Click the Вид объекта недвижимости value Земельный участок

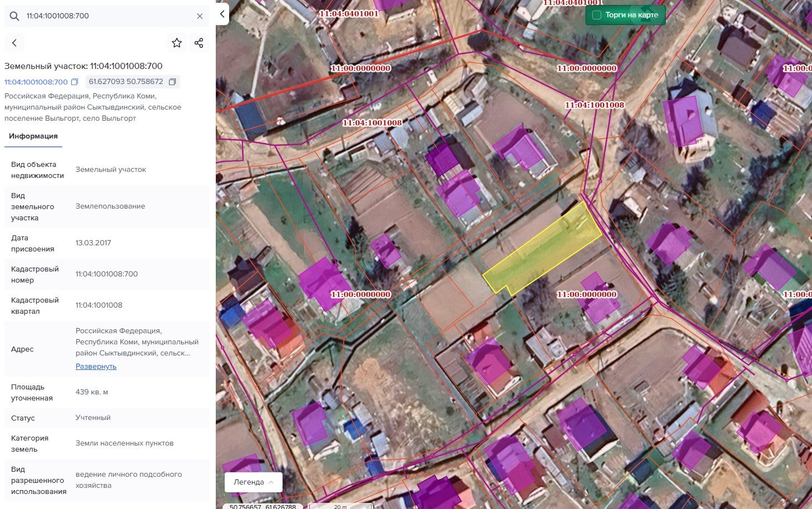tap(111, 170)
